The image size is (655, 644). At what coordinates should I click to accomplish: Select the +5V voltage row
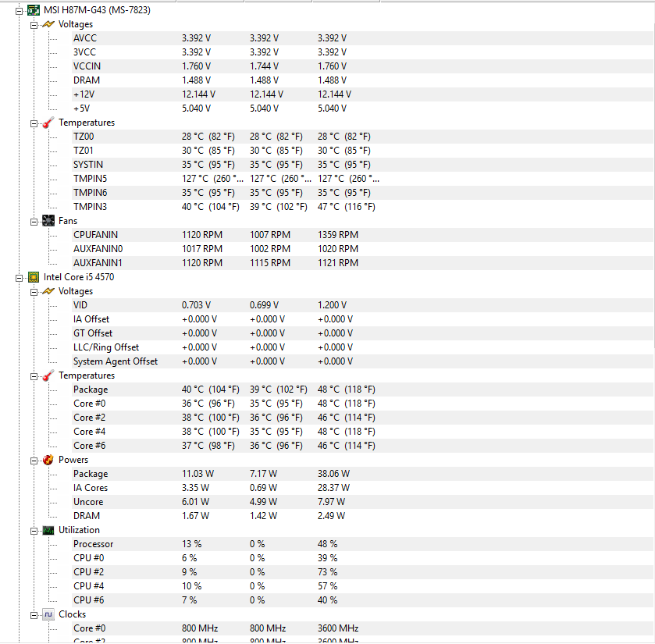point(362,109)
